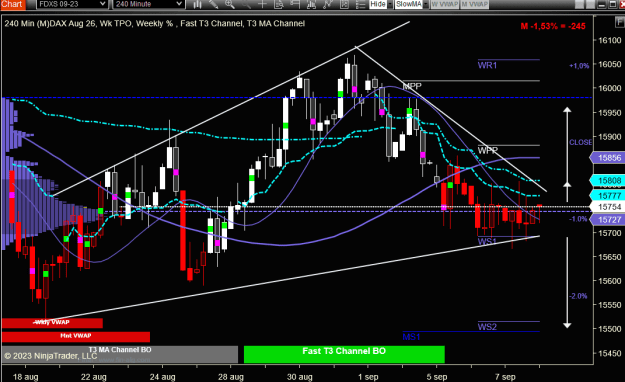The width and height of the screenshot is (625, 382).
Task: Select the WR1 pivot label
Action: coord(487,65)
